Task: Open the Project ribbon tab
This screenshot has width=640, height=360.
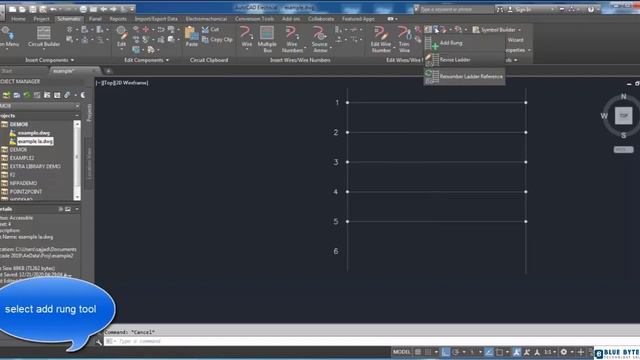Action: pos(41,19)
